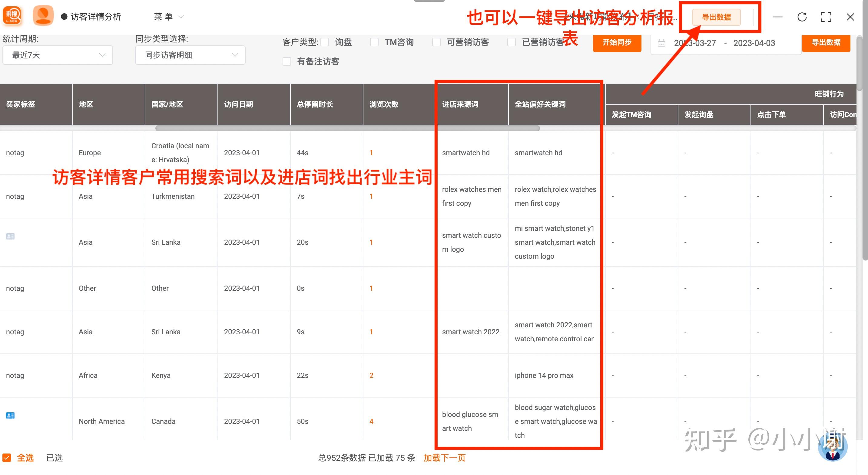Click the buyer card icon in Canada row
The width and height of the screenshot is (868, 475).
coord(10,415)
